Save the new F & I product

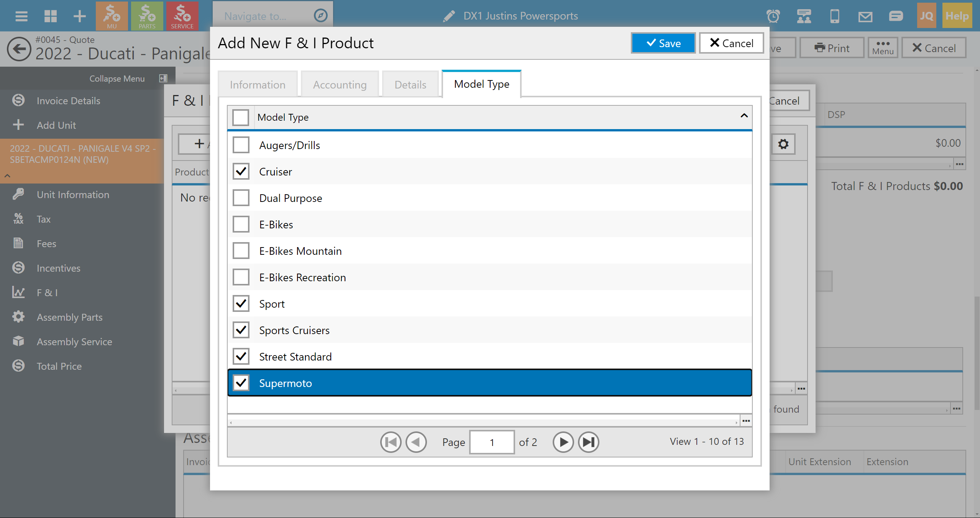point(663,43)
